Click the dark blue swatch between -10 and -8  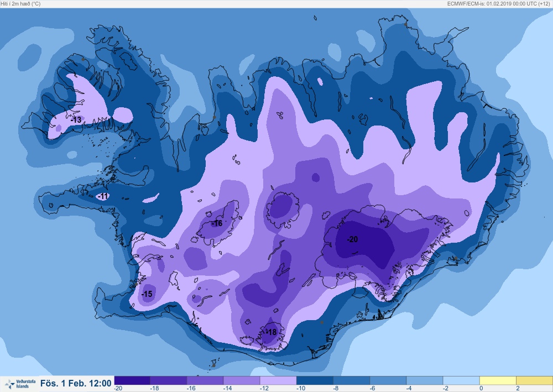click(x=315, y=380)
